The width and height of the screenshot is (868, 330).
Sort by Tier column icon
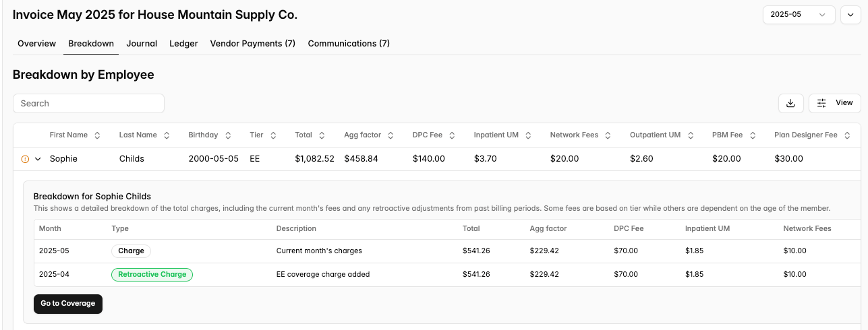click(x=273, y=135)
